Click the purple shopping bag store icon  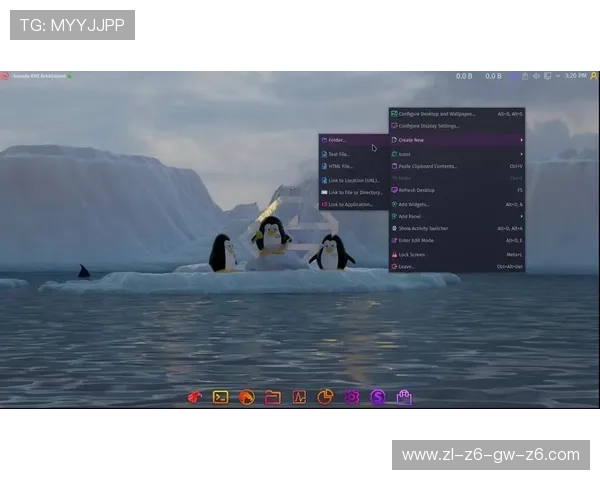[x=404, y=397]
